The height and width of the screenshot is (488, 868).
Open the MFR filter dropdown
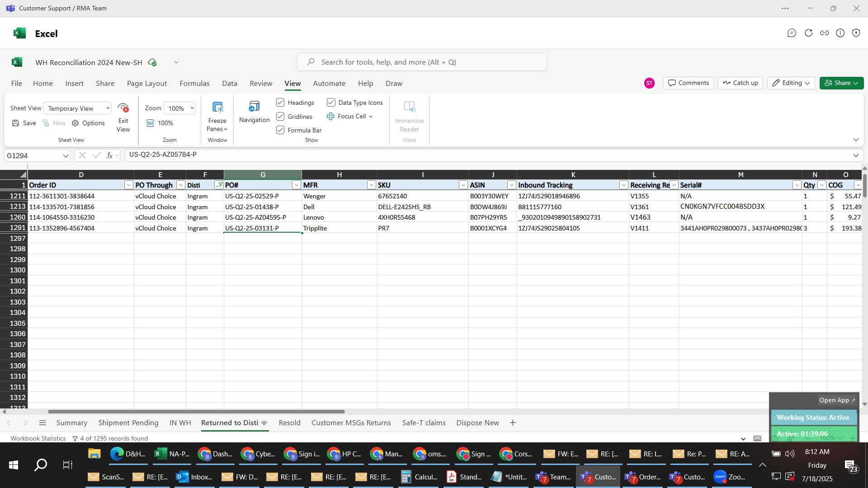(x=371, y=185)
